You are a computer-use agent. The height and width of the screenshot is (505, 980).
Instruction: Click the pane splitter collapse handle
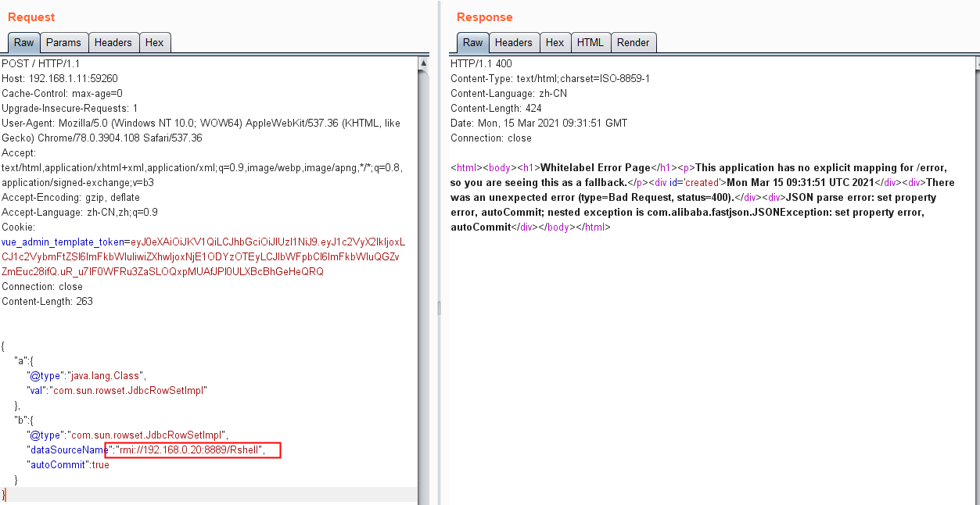[439, 308]
